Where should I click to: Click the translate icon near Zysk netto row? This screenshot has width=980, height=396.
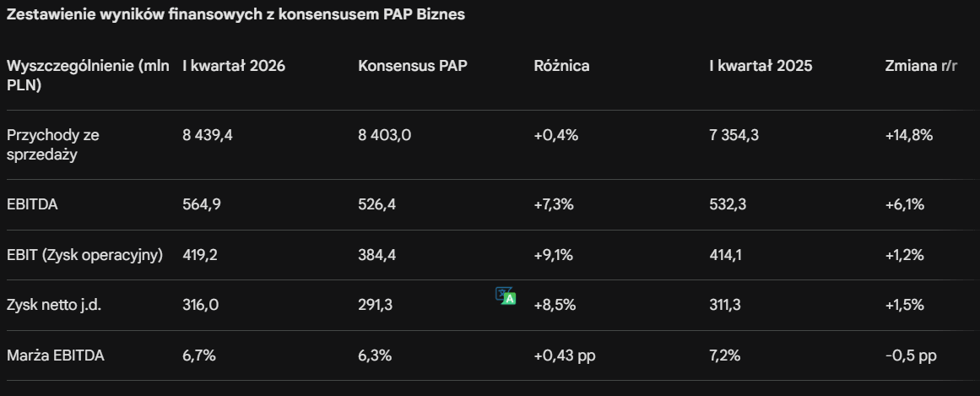506,296
